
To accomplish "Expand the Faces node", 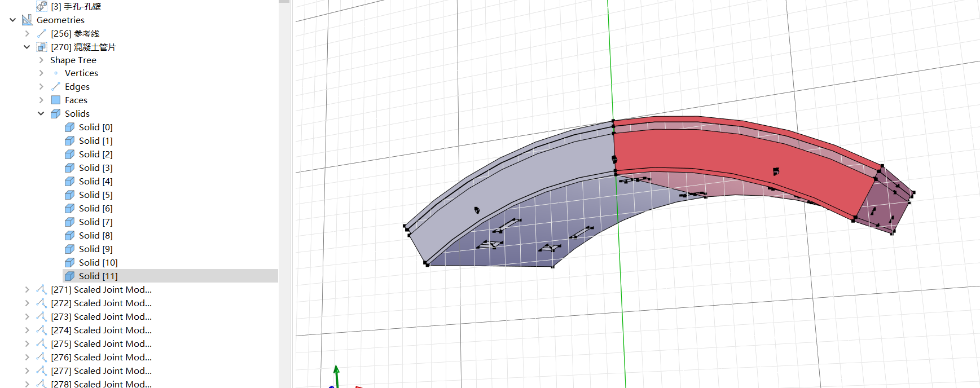I will pyautogui.click(x=41, y=100).
